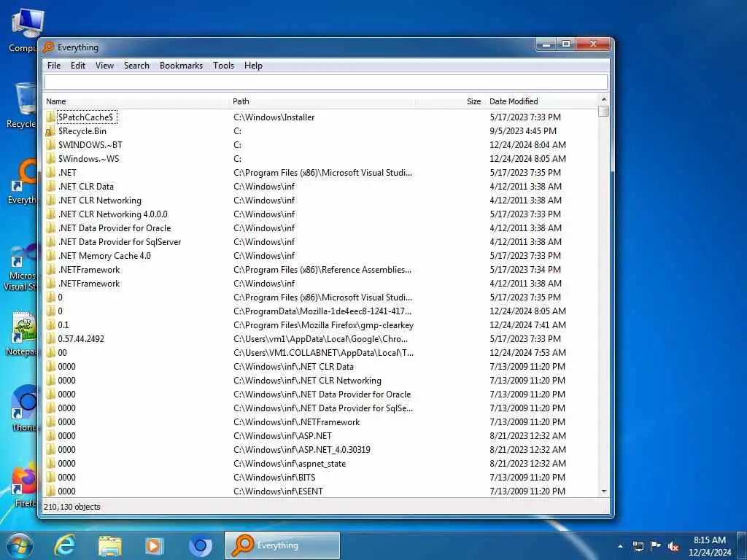Click path C:\Windows\inf\ESENT
Screen dimensions: 747x560
[278, 491]
